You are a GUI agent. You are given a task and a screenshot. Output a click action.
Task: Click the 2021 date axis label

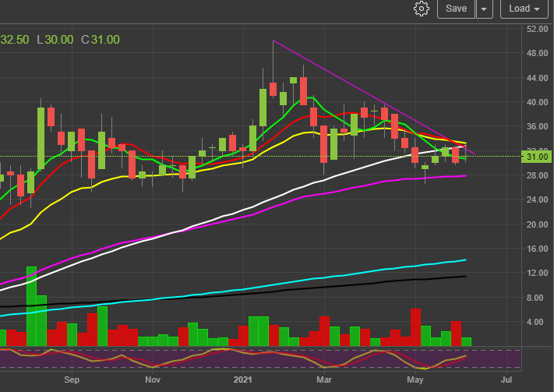tap(243, 380)
